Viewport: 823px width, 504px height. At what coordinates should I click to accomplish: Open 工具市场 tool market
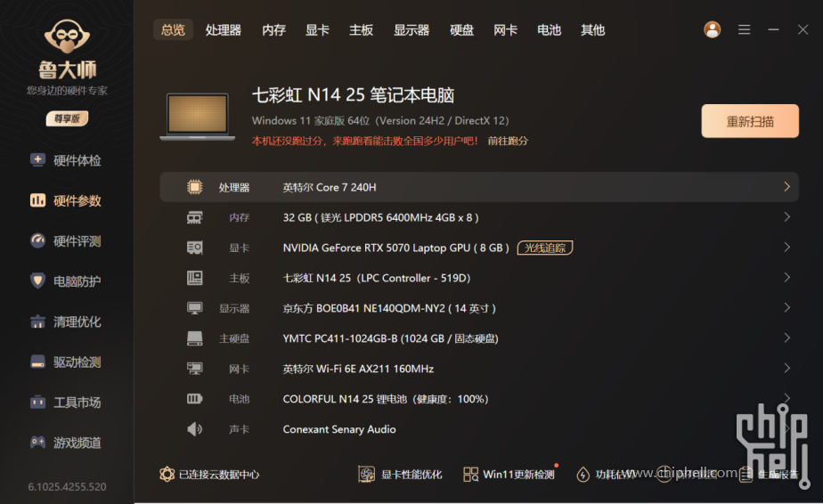tap(66, 402)
